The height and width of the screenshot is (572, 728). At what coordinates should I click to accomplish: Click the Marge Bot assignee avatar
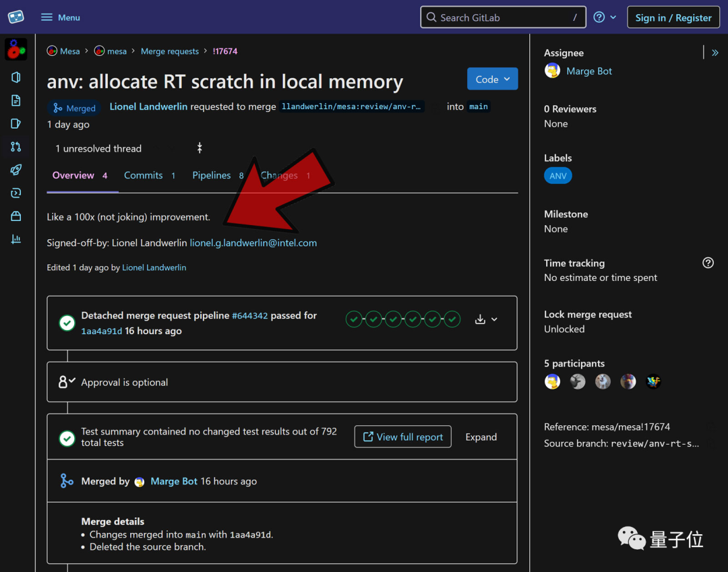(553, 71)
